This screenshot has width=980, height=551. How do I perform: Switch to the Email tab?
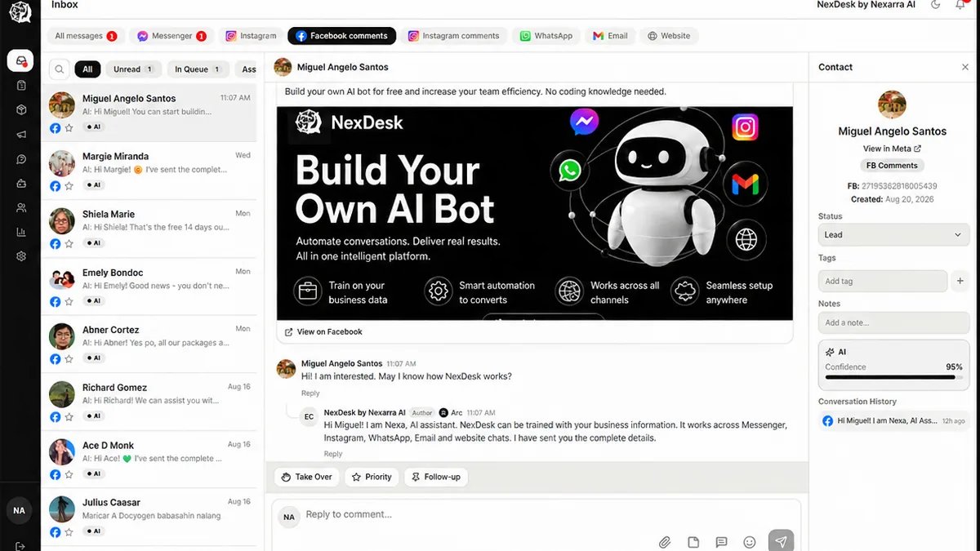610,36
